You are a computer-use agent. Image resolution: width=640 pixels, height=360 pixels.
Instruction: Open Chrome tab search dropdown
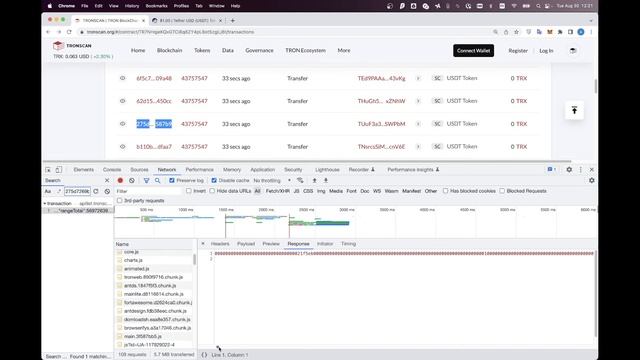coord(591,20)
